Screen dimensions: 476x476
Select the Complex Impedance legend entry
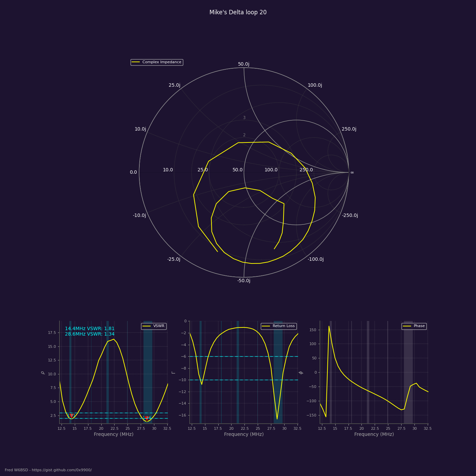click(x=157, y=62)
